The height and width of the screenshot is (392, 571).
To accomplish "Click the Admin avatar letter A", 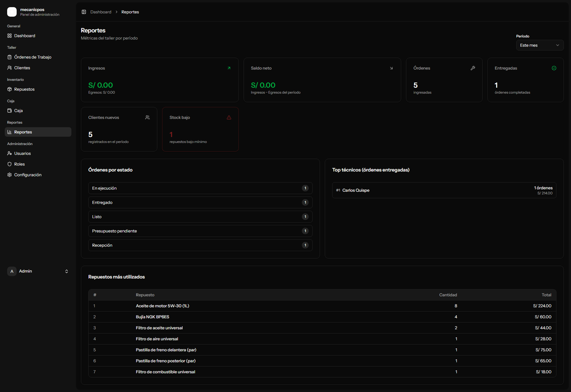I will click(x=12, y=271).
